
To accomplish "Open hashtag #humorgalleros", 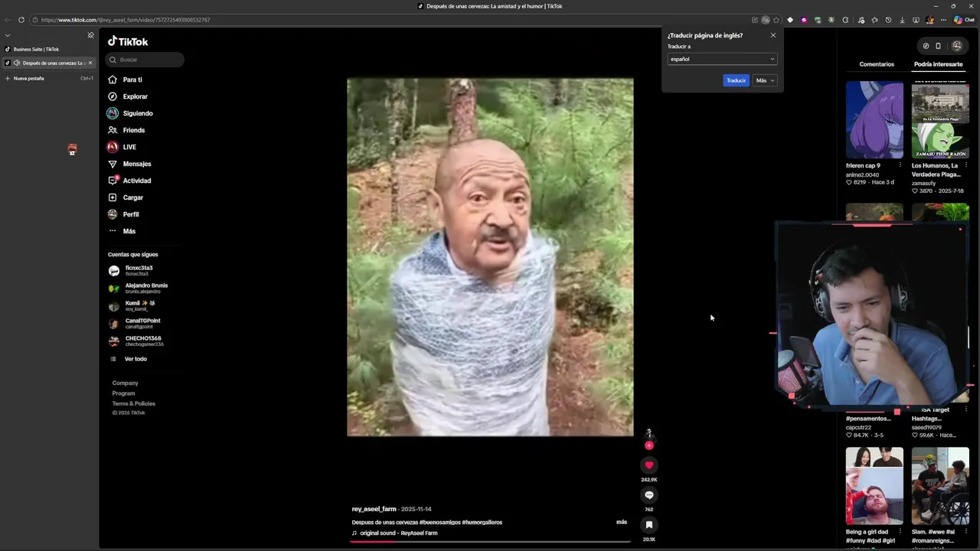I will tap(482, 522).
